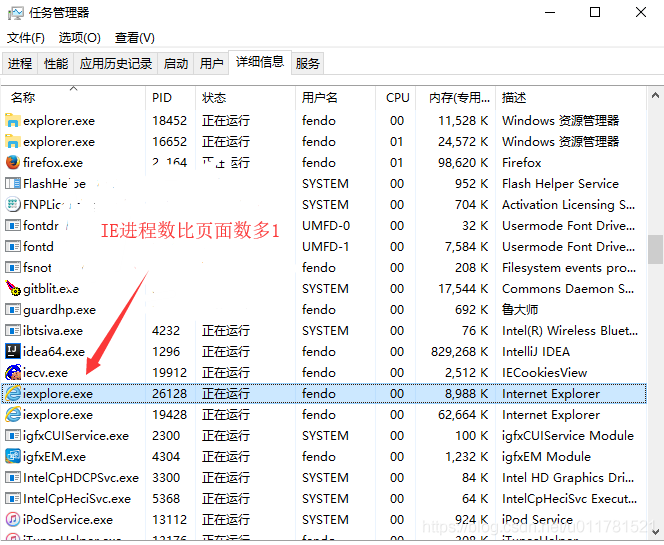The width and height of the screenshot is (664, 545).
Task: Switch to the 用户 tab
Action: click(211, 64)
